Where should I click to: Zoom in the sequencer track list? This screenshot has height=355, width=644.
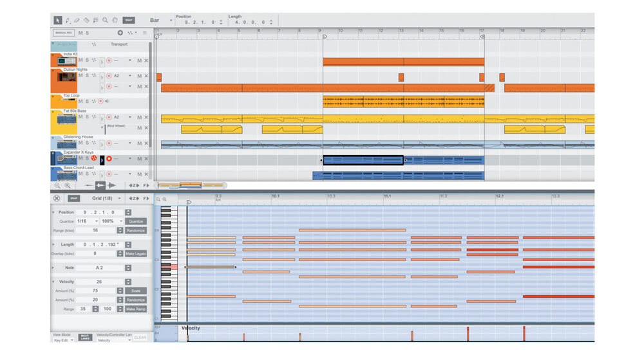pyautogui.click(x=68, y=185)
